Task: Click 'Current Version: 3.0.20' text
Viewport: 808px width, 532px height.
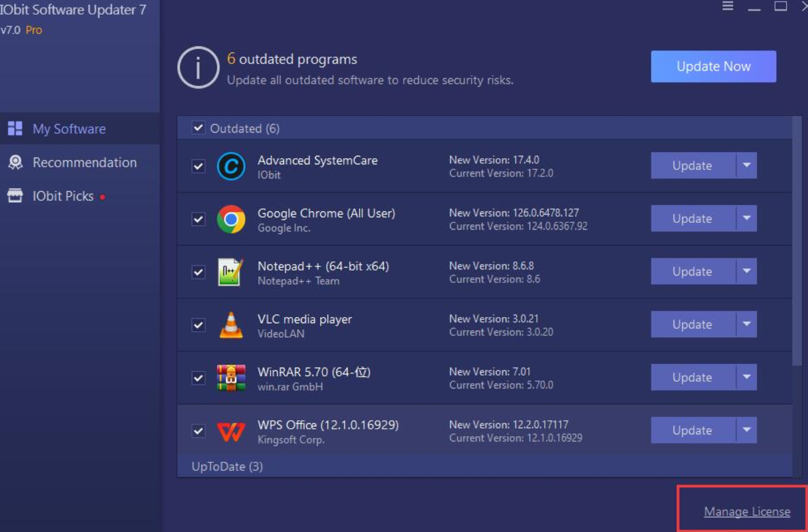Action: pyautogui.click(x=501, y=332)
